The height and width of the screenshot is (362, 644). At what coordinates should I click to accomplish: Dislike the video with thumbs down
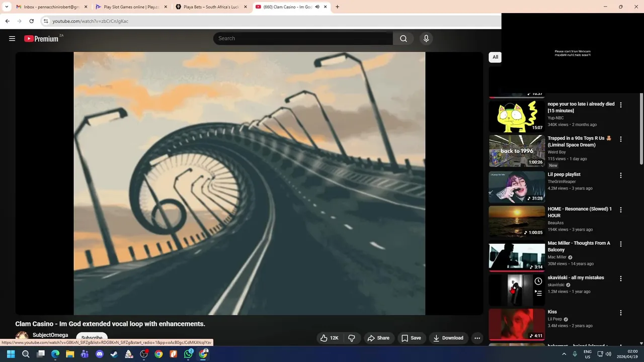point(352,338)
